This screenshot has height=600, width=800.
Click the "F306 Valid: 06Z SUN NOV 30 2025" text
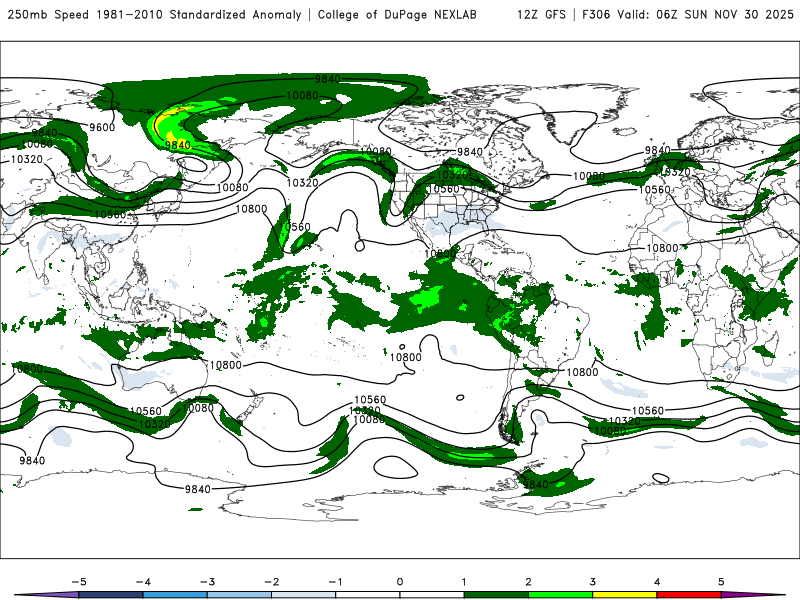pos(688,14)
